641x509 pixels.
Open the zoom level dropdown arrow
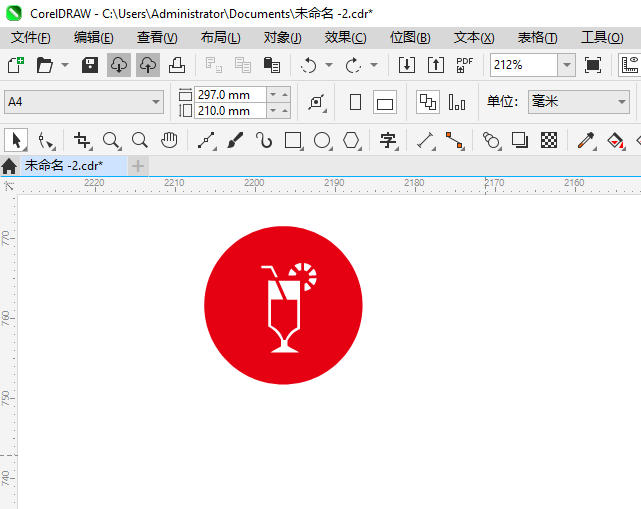tap(567, 65)
